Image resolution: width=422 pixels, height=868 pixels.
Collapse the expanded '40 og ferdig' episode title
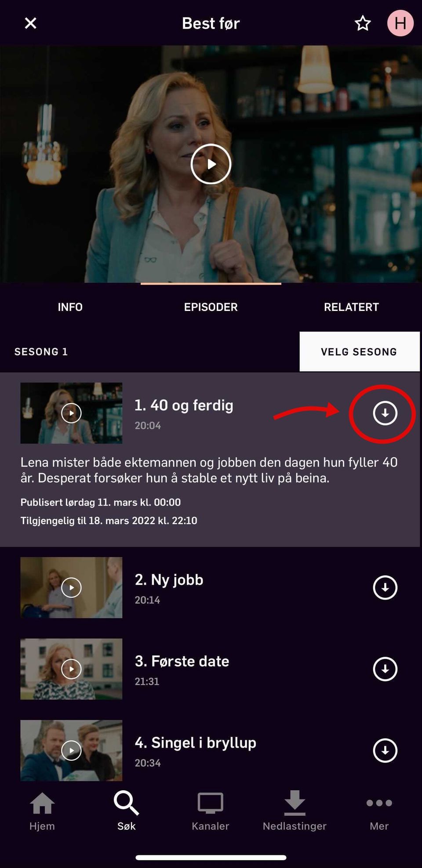point(184,405)
